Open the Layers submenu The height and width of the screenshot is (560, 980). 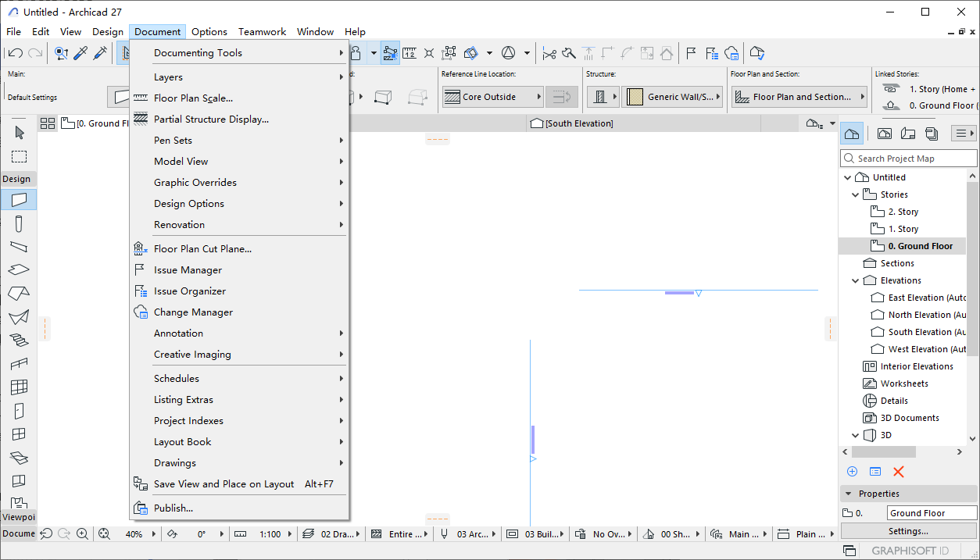click(x=239, y=77)
